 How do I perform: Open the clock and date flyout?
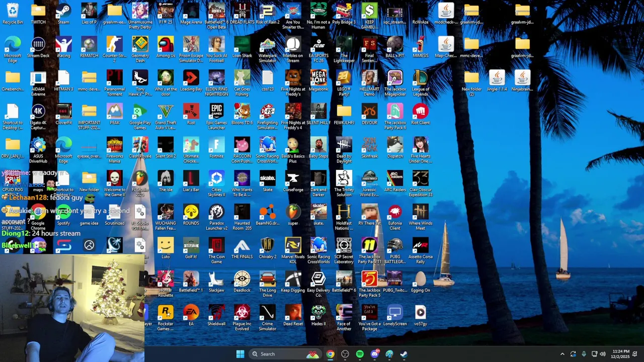click(x=621, y=354)
